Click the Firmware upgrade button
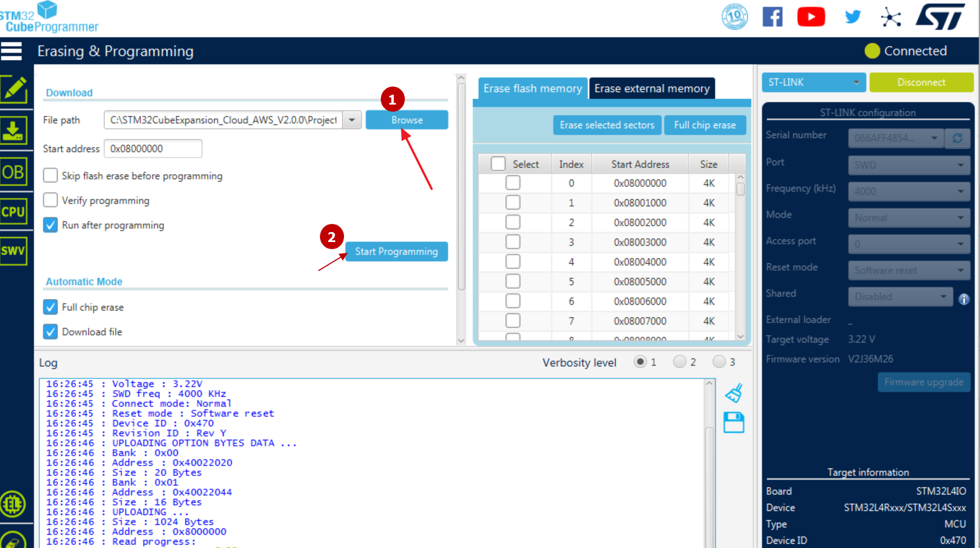Image resolution: width=980 pixels, height=548 pixels. (924, 382)
